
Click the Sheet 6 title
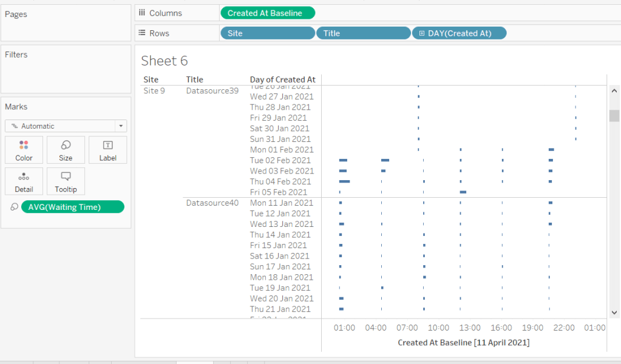coord(165,61)
